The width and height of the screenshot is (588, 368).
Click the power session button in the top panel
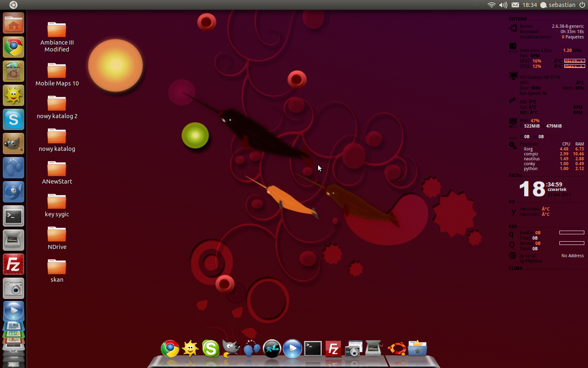point(582,5)
